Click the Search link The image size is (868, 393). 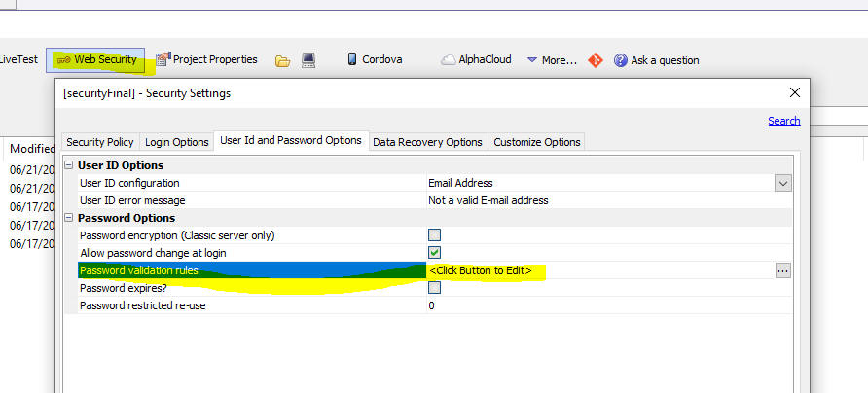pyautogui.click(x=784, y=121)
